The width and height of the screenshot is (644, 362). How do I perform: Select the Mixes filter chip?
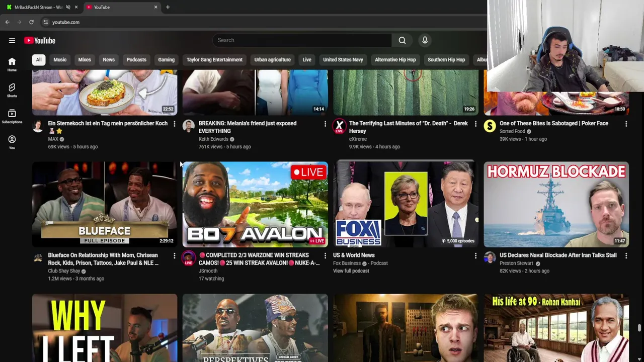[85, 60]
